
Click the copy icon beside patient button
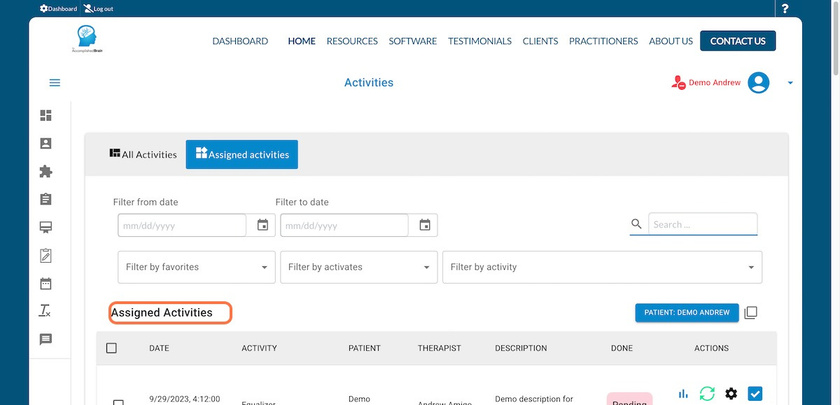click(x=751, y=313)
